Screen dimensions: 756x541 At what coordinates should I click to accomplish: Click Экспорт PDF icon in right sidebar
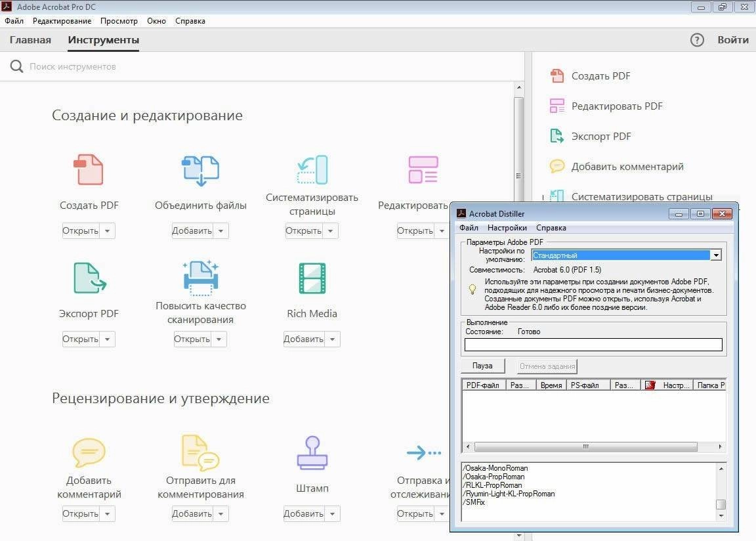557,137
